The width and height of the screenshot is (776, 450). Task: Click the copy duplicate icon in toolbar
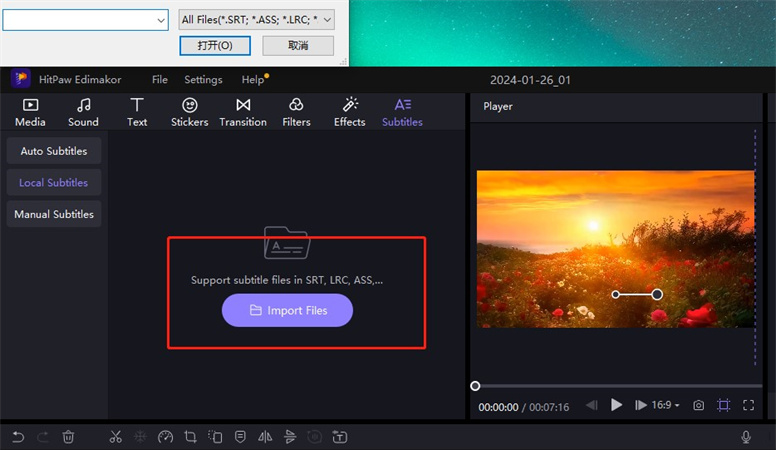click(215, 437)
